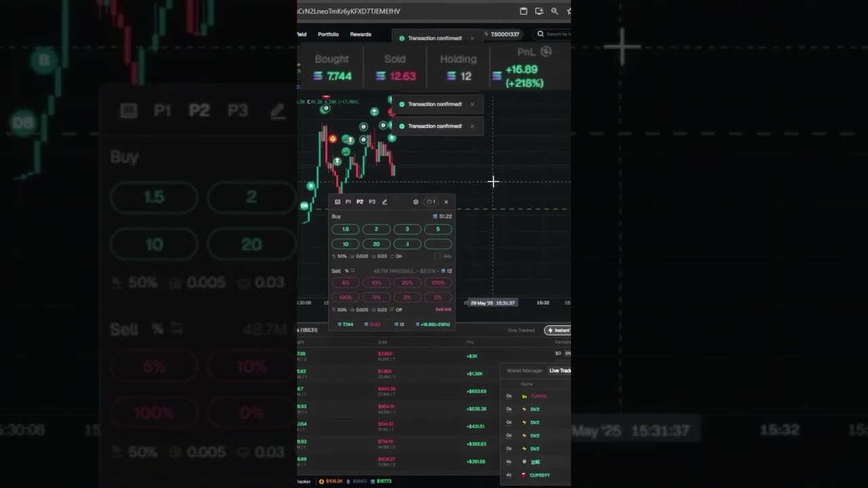This screenshot has width=868, height=488.
Task: Click the PnL column header
Action: 471,342
